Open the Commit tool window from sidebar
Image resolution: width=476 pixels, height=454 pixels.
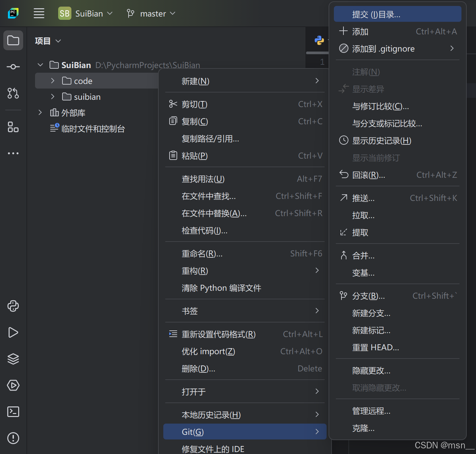13,67
